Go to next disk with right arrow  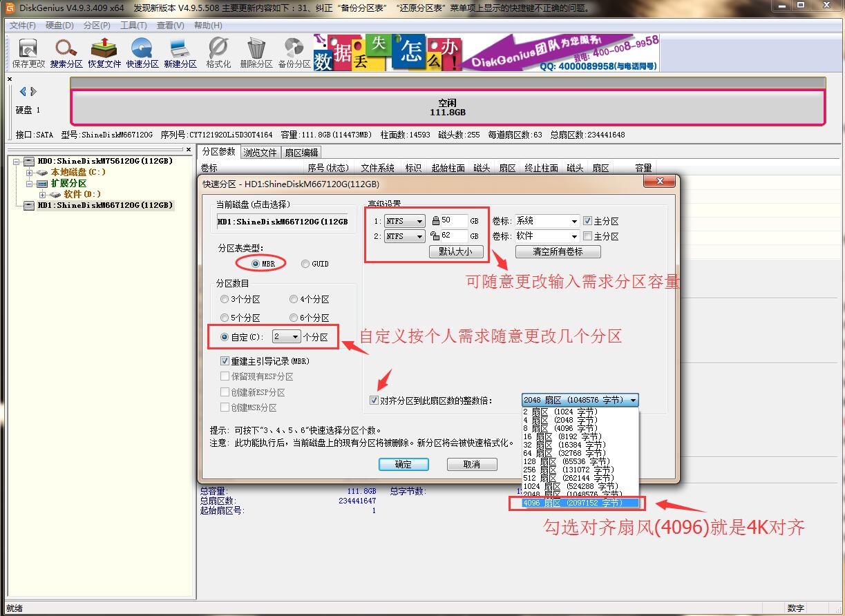(x=33, y=91)
